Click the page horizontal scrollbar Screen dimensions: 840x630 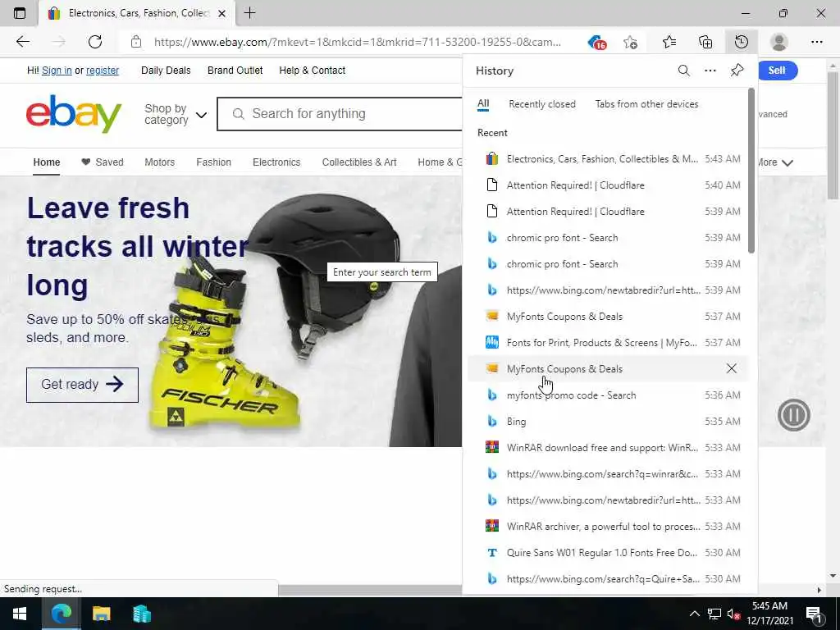click(x=370, y=590)
